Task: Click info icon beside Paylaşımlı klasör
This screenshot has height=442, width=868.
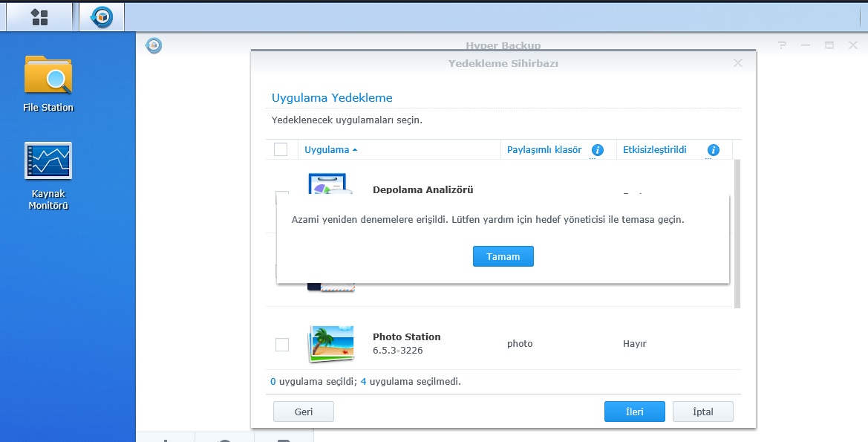Action: pyautogui.click(x=598, y=150)
